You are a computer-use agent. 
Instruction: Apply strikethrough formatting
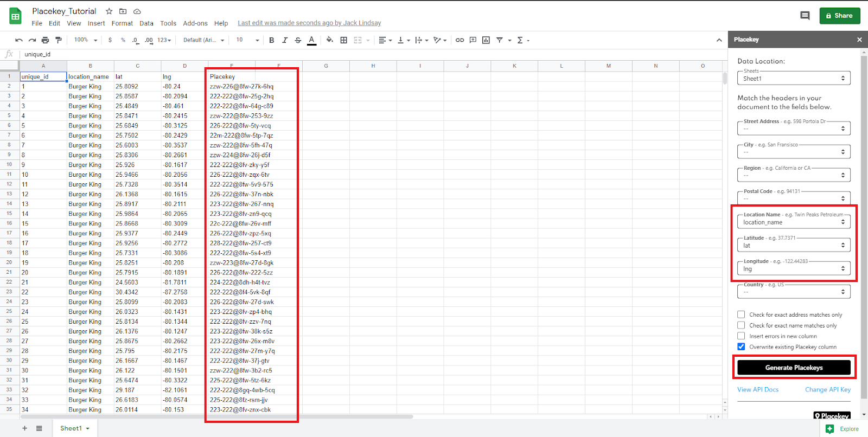(298, 40)
